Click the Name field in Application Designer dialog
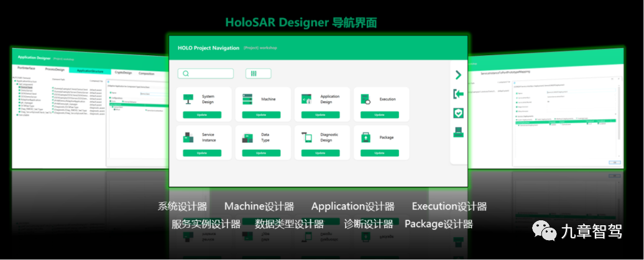Viewport: 644px width, 260px height. [x=154, y=94]
